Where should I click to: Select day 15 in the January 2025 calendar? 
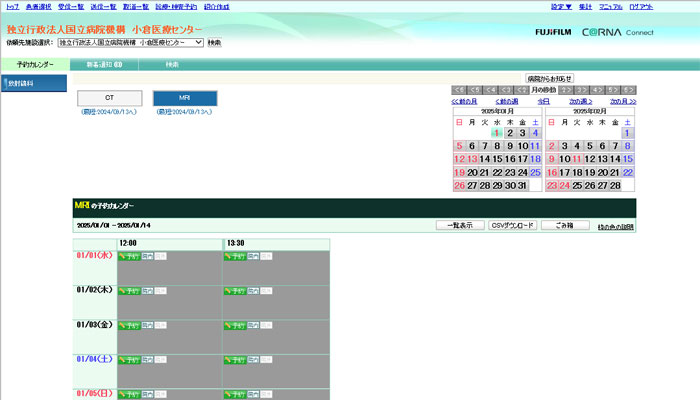(497, 159)
